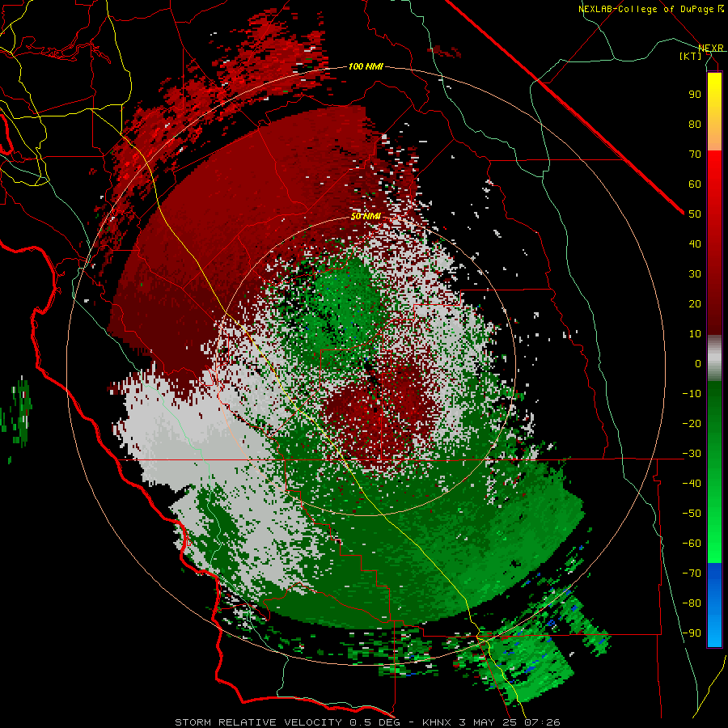
Task: Click the 100 NMI range ring label
Action: [x=366, y=67]
